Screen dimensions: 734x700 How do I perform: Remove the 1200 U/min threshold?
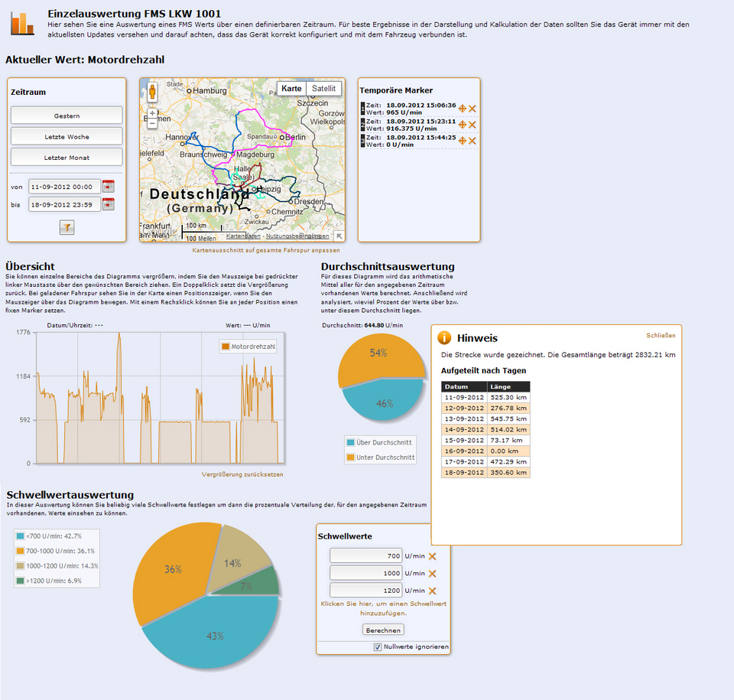(432, 591)
